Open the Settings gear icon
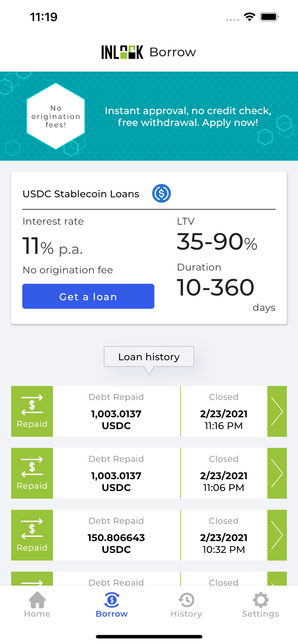 pos(261,600)
